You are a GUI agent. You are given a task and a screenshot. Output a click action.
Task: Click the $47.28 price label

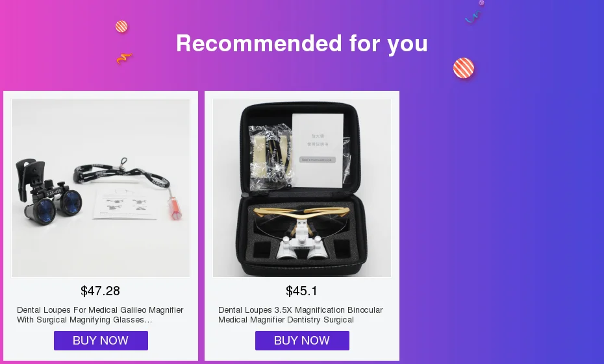(100, 291)
